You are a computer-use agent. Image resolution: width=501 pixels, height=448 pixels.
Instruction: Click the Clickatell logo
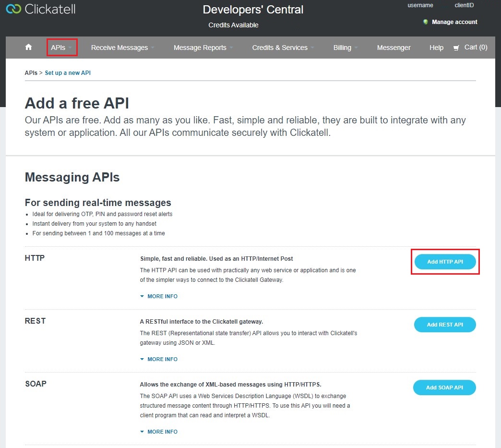pyautogui.click(x=41, y=9)
